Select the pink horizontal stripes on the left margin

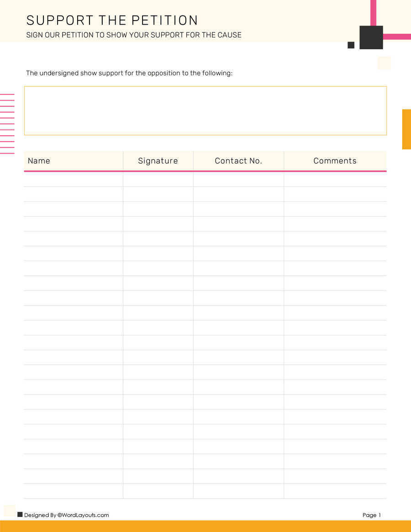[x=7, y=123]
